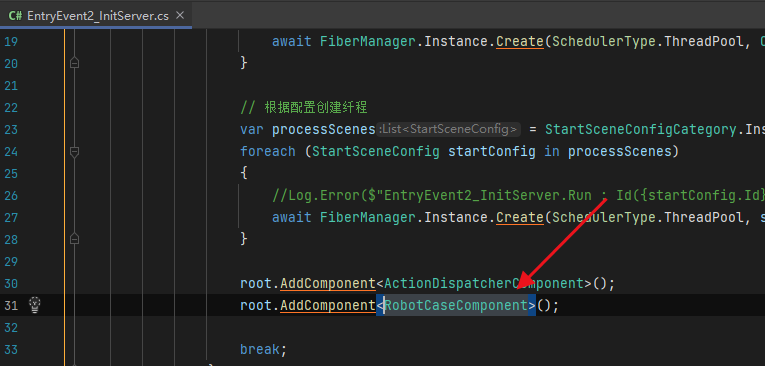The height and width of the screenshot is (366, 765).
Task: Click the AddComponent method on line 30
Action: (x=328, y=283)
